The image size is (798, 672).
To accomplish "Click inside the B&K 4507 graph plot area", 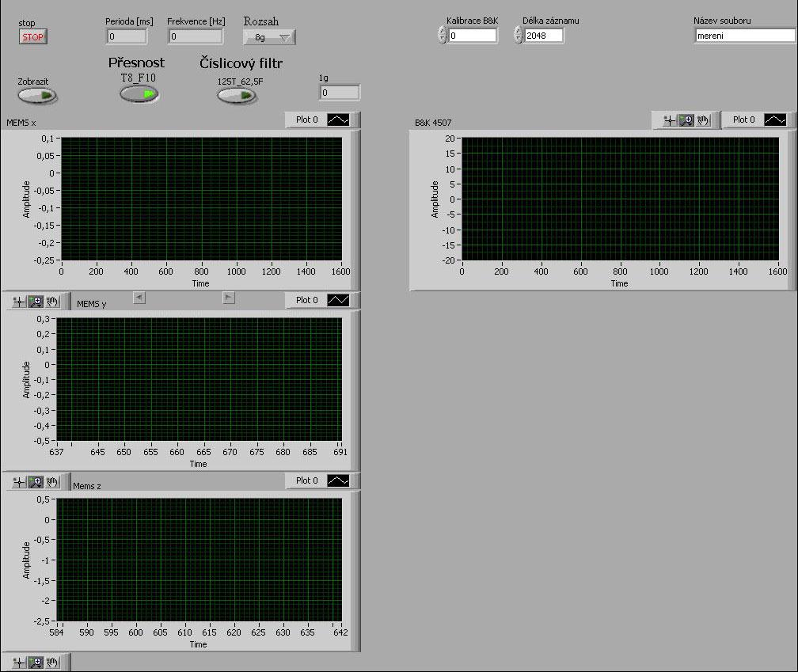I will tap(620, 199).
